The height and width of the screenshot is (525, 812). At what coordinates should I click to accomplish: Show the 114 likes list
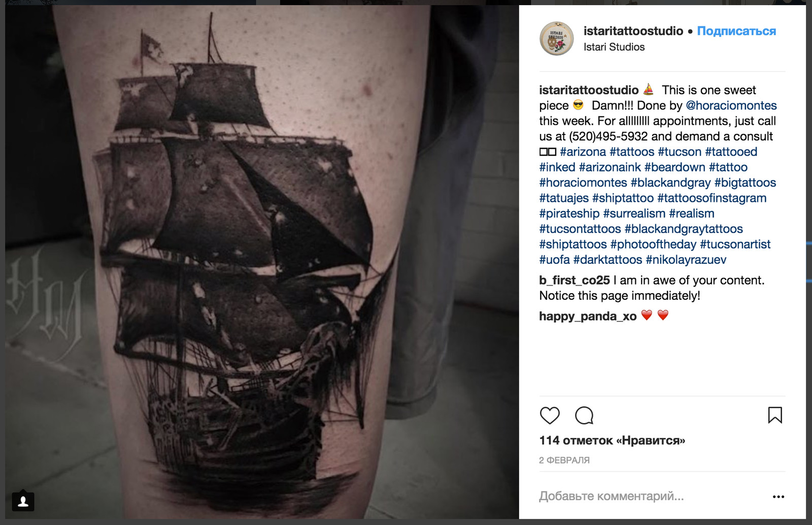tap(612, 440)
